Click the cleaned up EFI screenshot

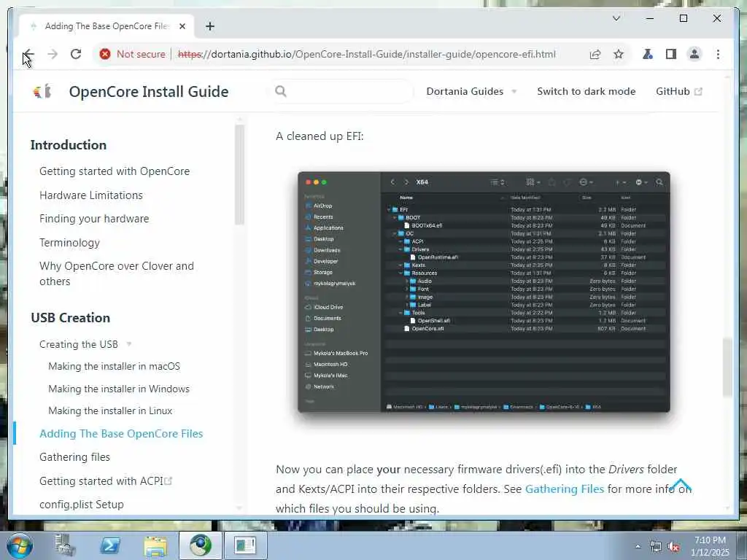[x=484, y=292]
